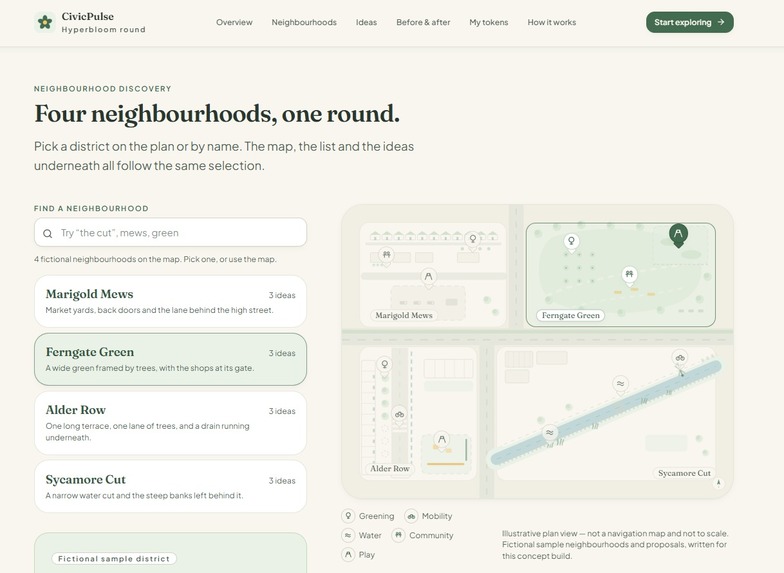Click the 'Illustrative plan view' disclaimer text
784x573 pixels.
[x=615, y=544]
